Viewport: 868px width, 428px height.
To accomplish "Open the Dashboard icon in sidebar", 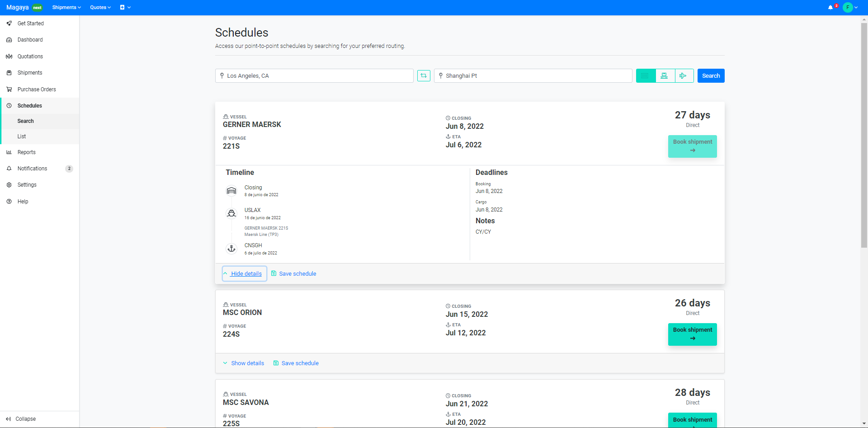I will pos(9,40).
